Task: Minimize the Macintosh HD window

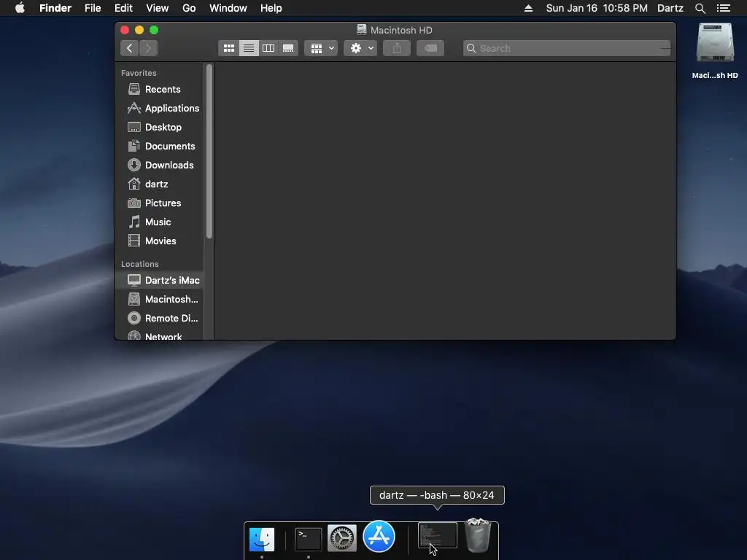Action: (x=139, y=30)
